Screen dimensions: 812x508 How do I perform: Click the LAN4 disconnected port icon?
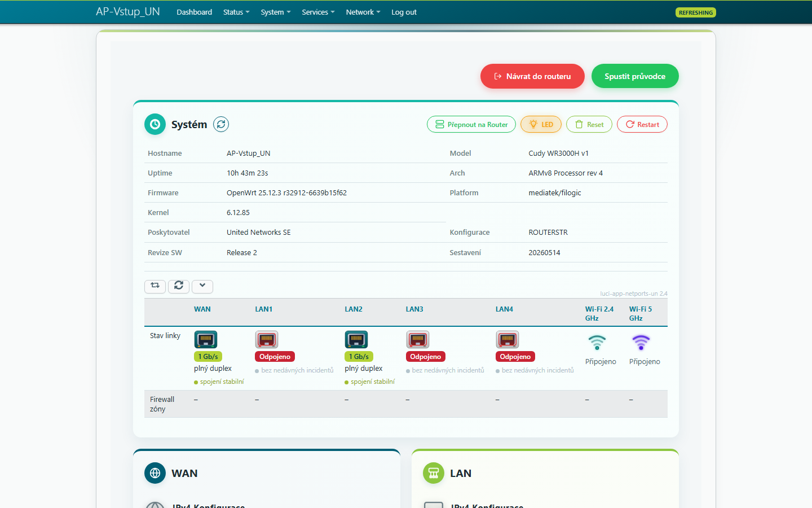[507, 340]
